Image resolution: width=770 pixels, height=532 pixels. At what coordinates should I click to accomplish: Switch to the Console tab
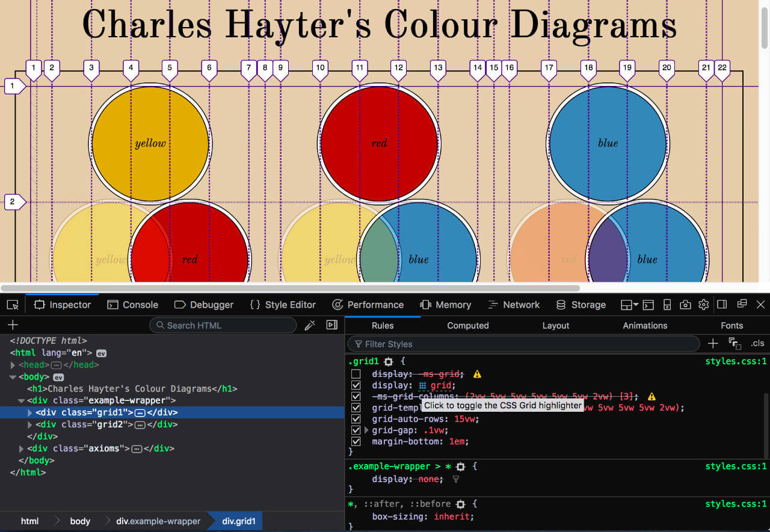click(133, 305)
